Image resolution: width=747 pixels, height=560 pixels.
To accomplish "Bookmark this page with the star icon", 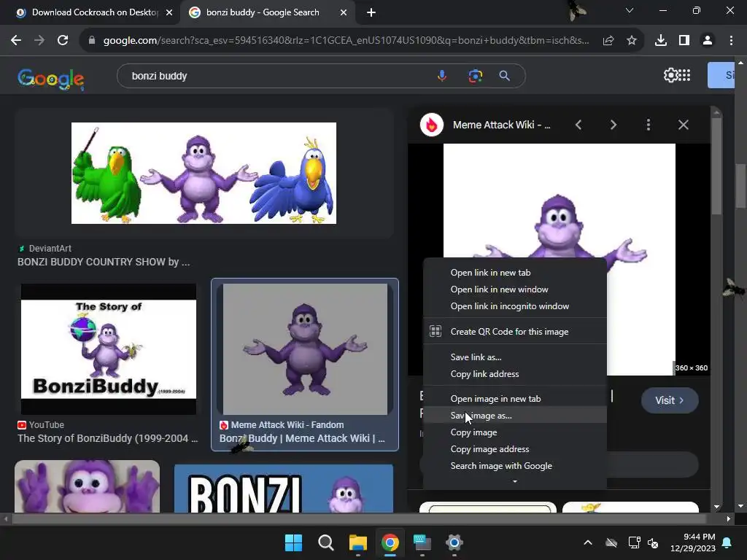I will pos(632,41).
